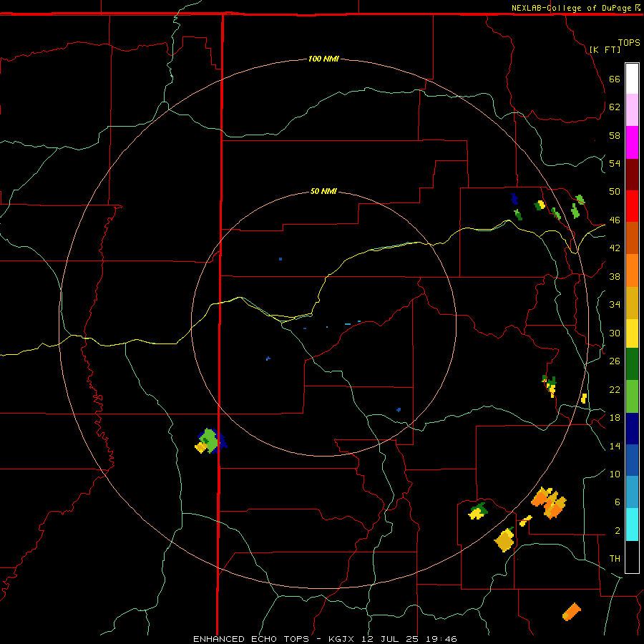This screenshot has height=644, width=644.
Task: Click the legend value '10'
Action: pos(615,474)
